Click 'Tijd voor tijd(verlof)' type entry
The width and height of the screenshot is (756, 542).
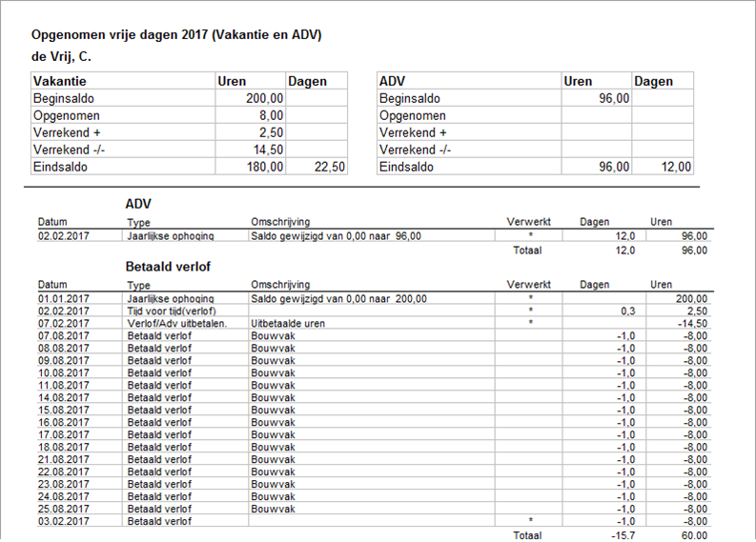click(x=172, y=311)
